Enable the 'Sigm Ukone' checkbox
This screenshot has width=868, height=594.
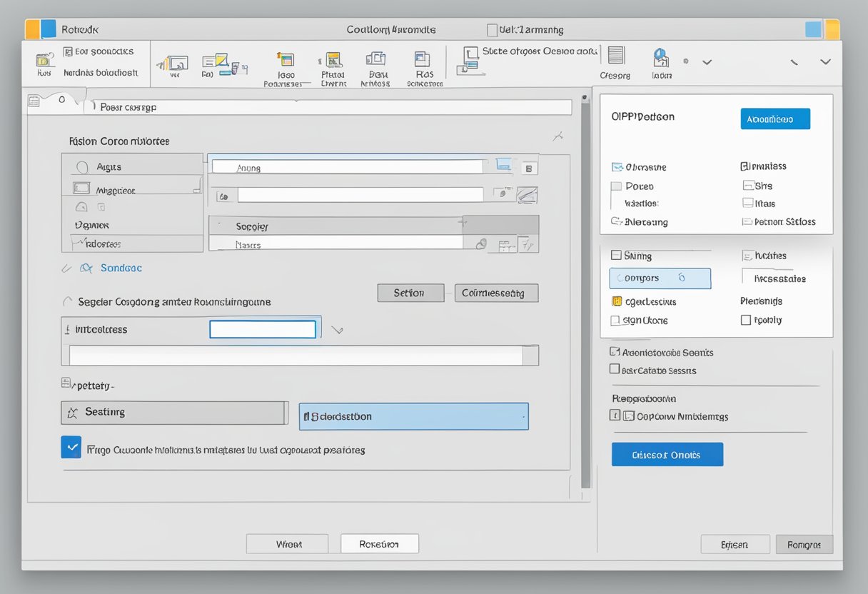[x=615, y=321]
